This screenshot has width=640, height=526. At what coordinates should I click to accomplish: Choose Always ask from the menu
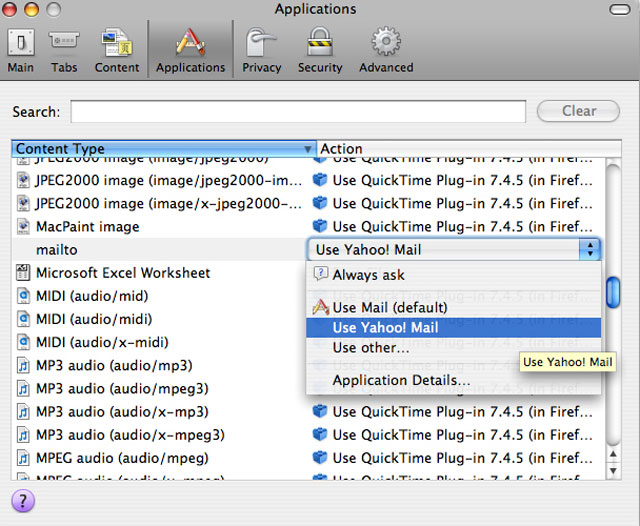[453, 275]
